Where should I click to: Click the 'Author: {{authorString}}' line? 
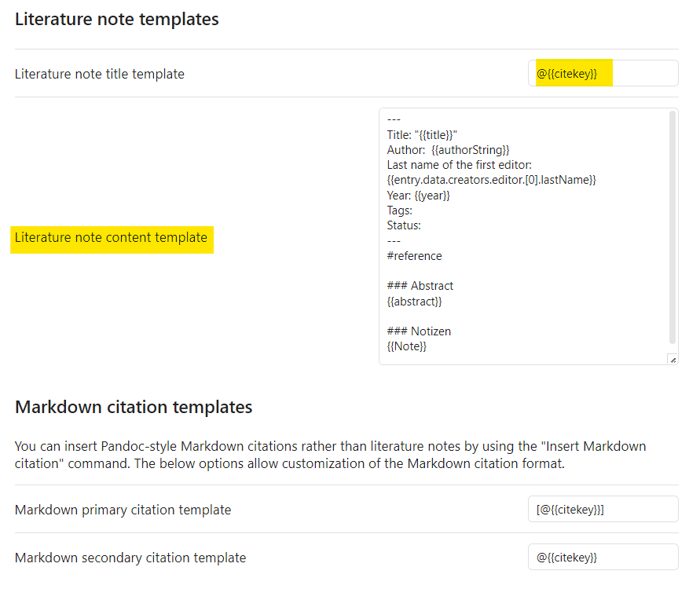click(x=449, y=150)
